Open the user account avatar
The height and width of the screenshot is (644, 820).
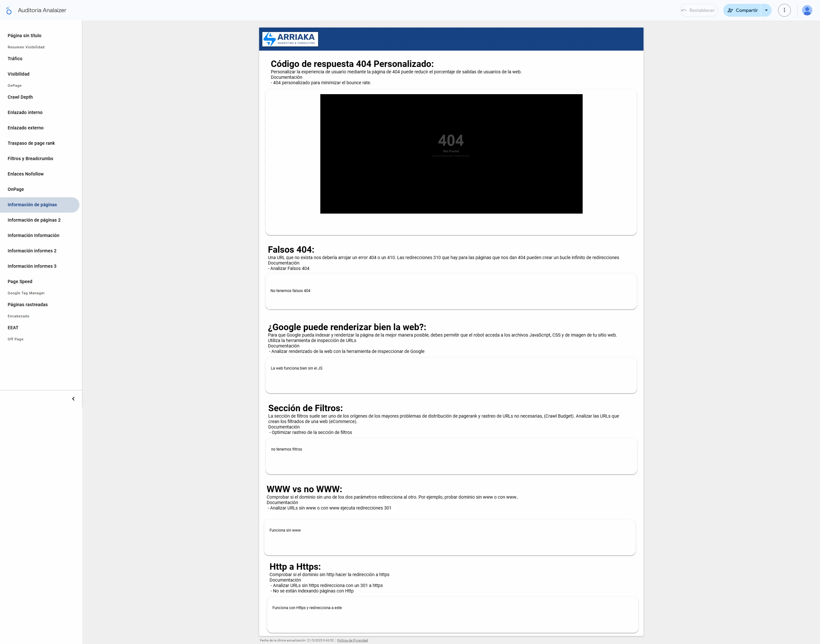pos(807,11)
